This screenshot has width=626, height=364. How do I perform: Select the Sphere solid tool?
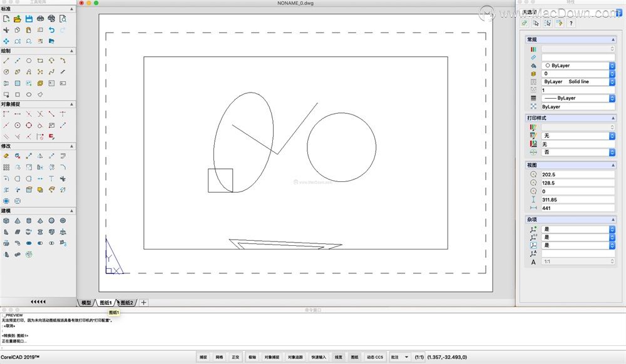(51, 221)
